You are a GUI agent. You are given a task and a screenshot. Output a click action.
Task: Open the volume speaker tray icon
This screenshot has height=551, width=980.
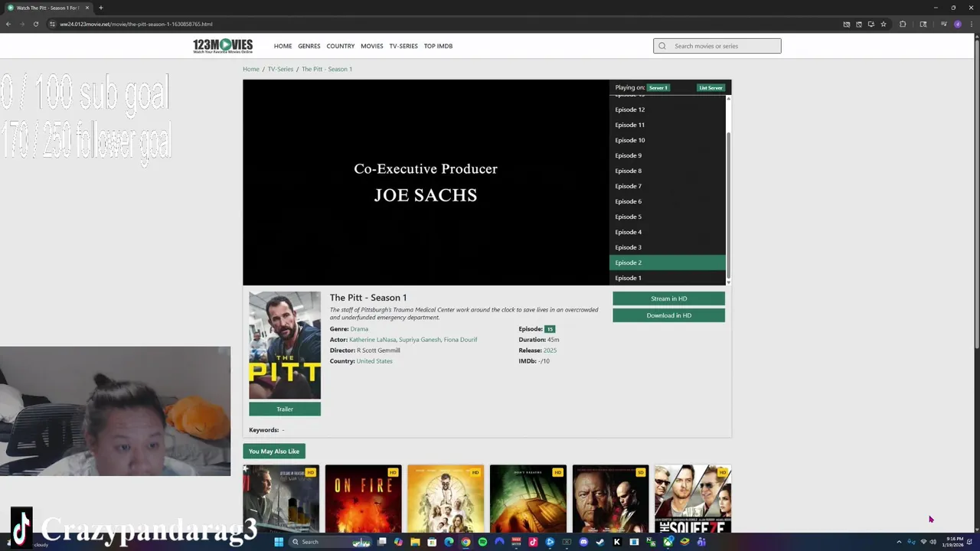pos(933,542)
